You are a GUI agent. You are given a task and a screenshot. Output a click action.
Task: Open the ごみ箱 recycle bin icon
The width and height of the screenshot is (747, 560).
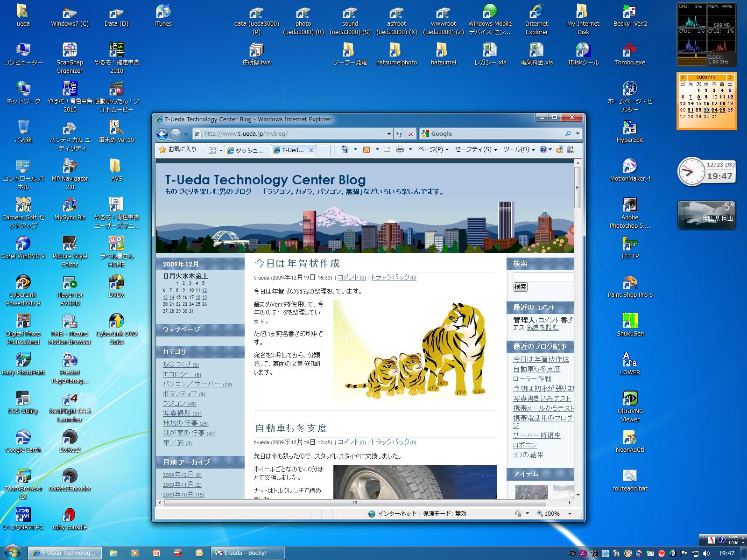[x=23, y=132]
